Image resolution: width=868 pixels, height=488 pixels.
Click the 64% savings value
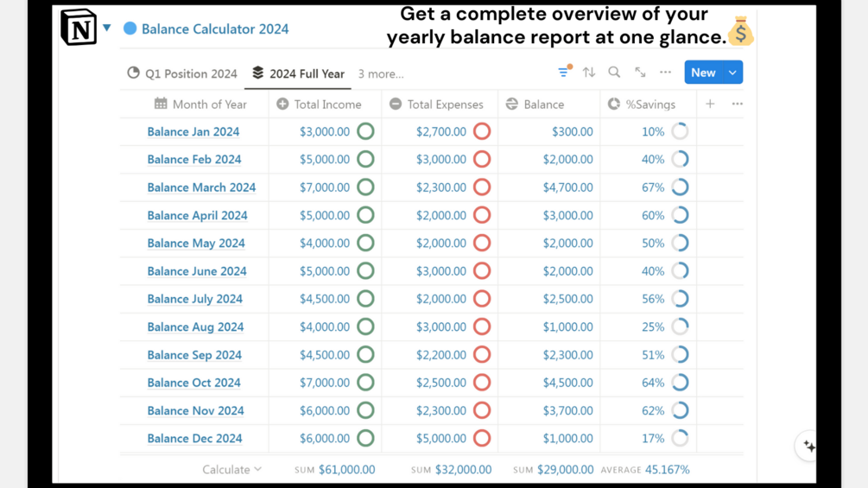tap(653, 383)
